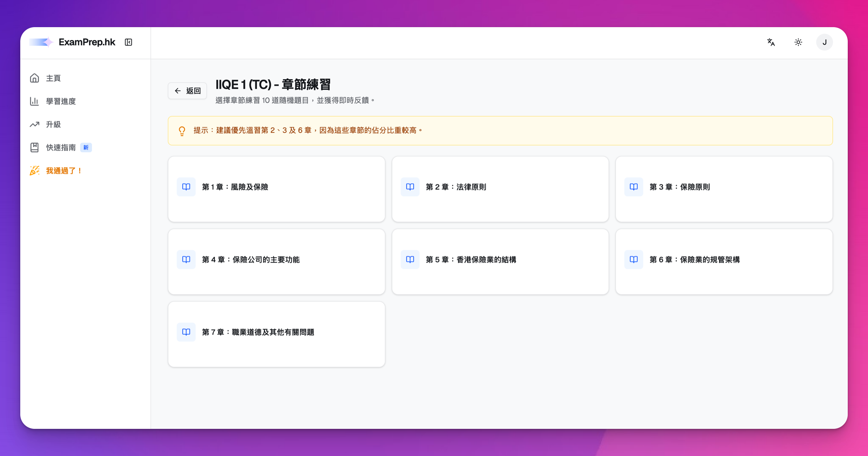Open the language translation switcher
This screenshot has height=456, width=868.
771,42
